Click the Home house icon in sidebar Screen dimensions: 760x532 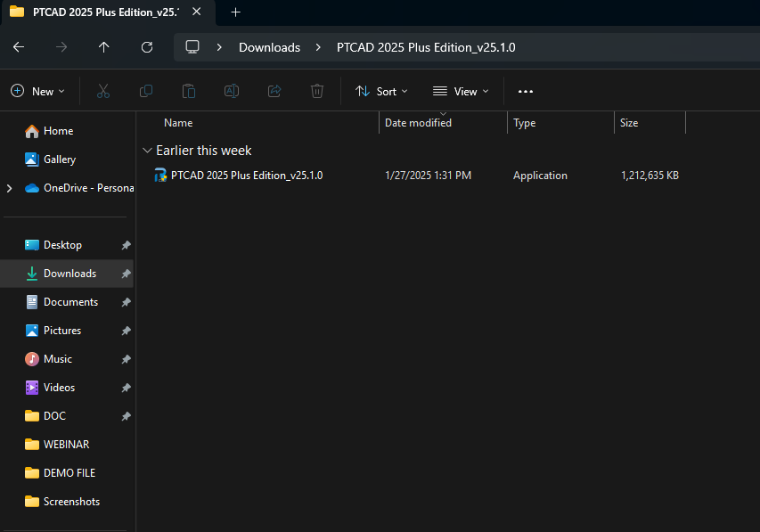click(x=32, y=131)
